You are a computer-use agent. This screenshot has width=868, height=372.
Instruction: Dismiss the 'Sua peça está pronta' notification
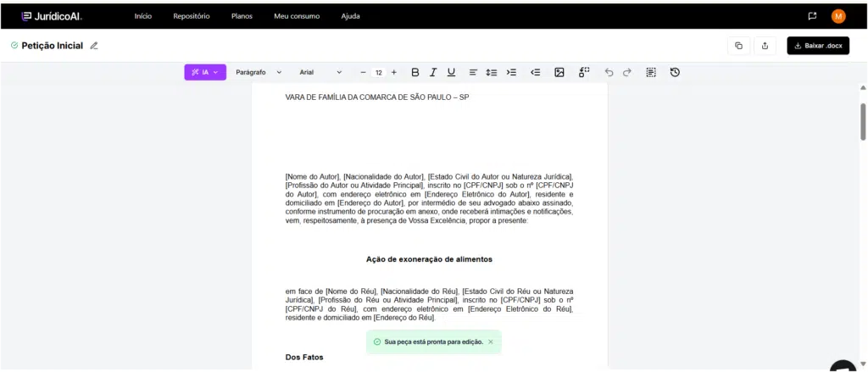(491, 342)
